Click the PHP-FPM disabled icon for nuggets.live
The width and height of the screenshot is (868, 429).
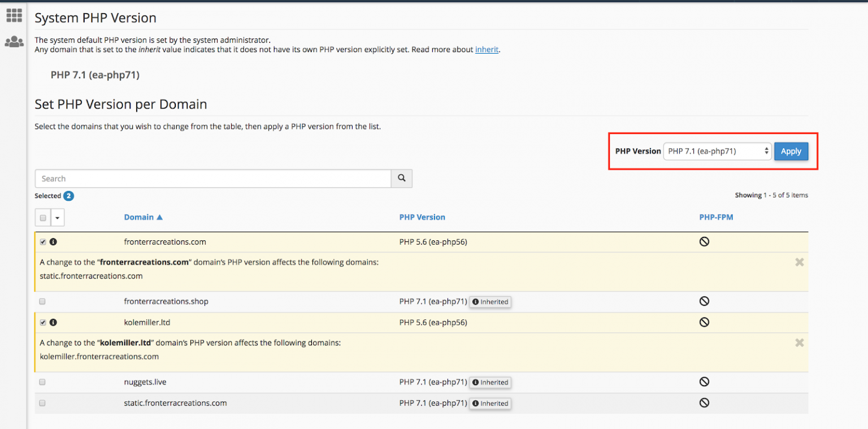tap(704, 382)
